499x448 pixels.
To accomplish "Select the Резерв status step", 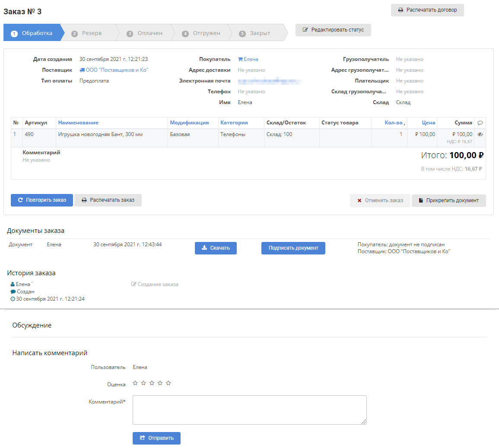I will pyautogui.click(x=87, y=33).
